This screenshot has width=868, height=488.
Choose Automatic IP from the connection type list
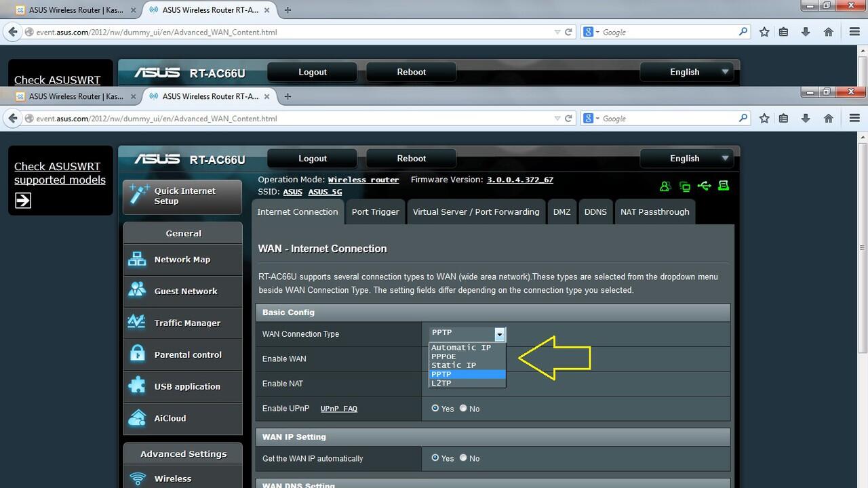pos(461,348)
